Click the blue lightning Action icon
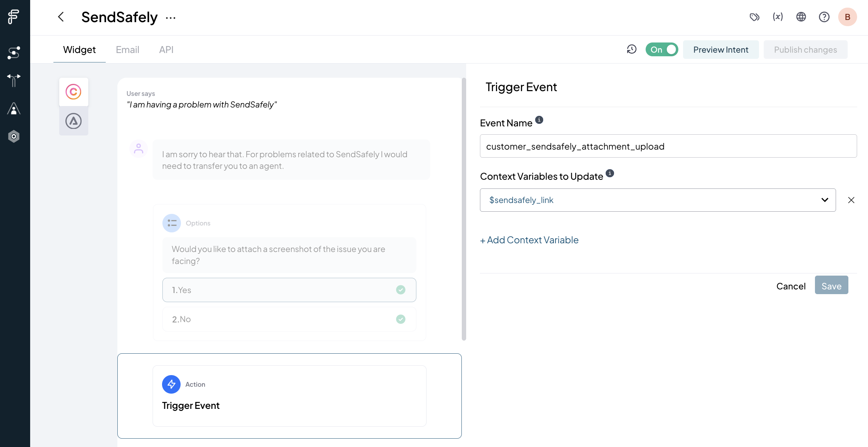Screen dimensions: 868x447 tap(171, 384)
